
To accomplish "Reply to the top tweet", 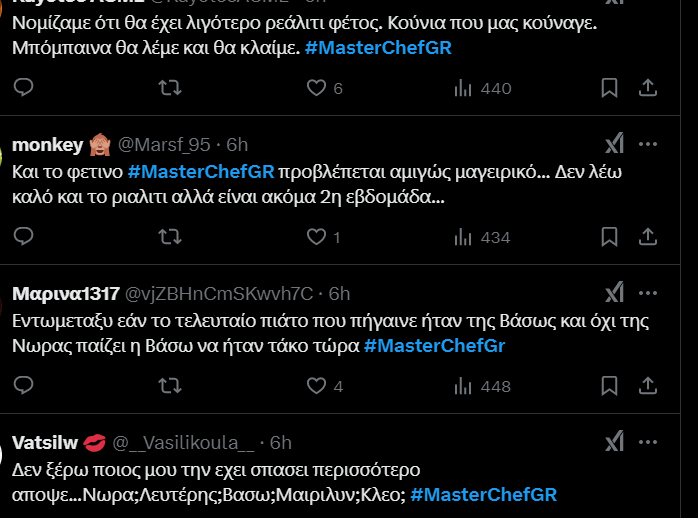I will (x=24, y=88).
